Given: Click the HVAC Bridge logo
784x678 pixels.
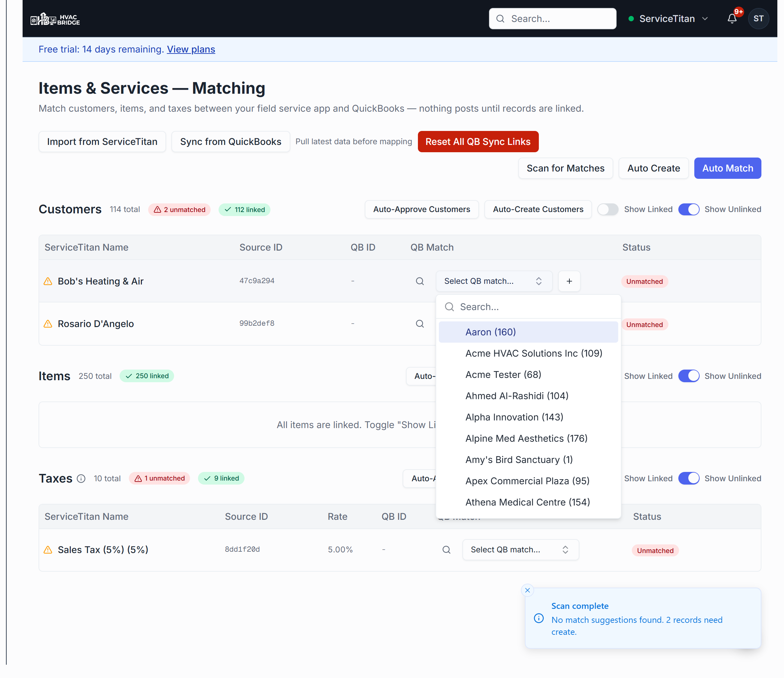Looking at the screenshot, I should click(55, 19).
